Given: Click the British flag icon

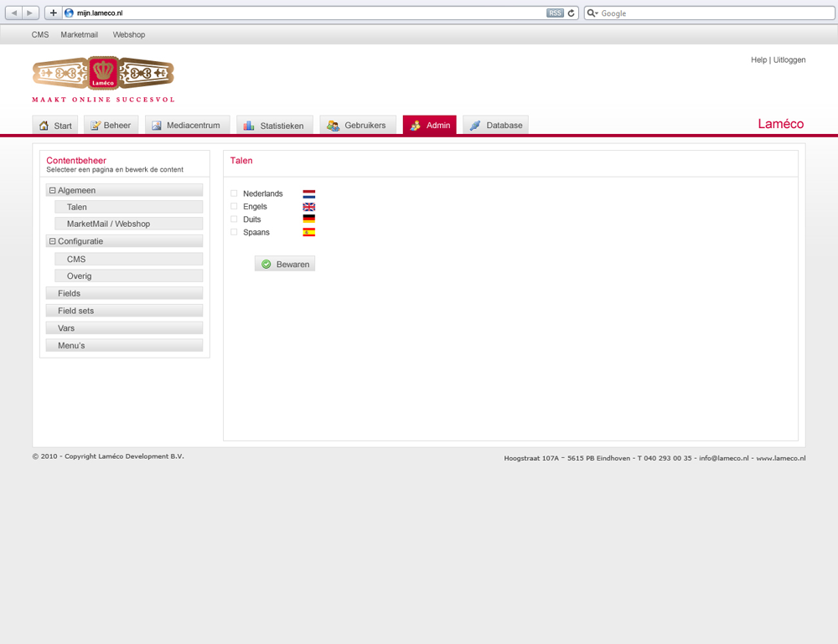Looking at the screenshot, I should [308, 207].
